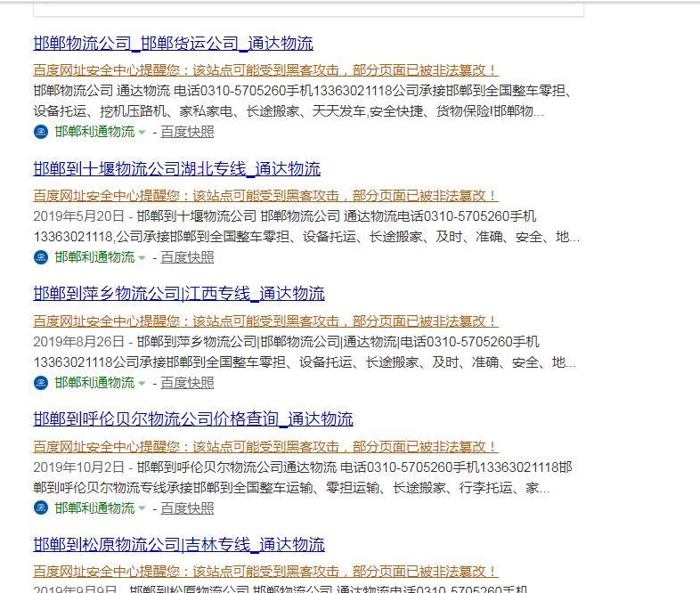Image resolution: width=700 pixels, height=593 pixels.
Task: Click site icon in 呼伦贝尔 result
Action: coord(41,508)
